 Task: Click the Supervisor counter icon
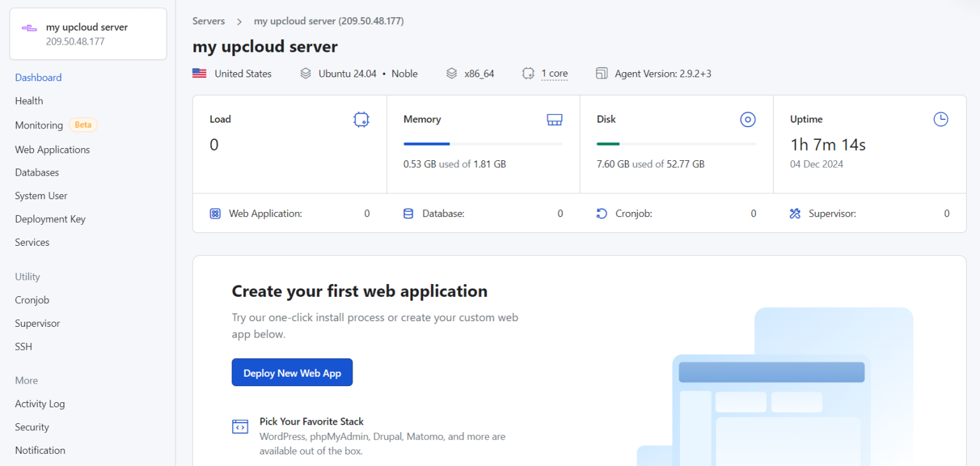point(795,213)
